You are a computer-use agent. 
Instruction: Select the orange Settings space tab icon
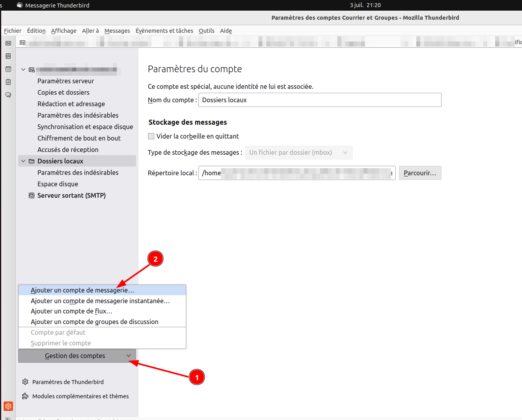click(8, 406)
